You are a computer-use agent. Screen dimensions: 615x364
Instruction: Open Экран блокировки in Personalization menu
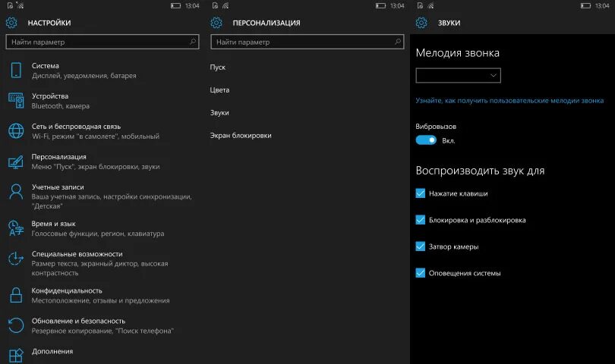pos(241,135)
